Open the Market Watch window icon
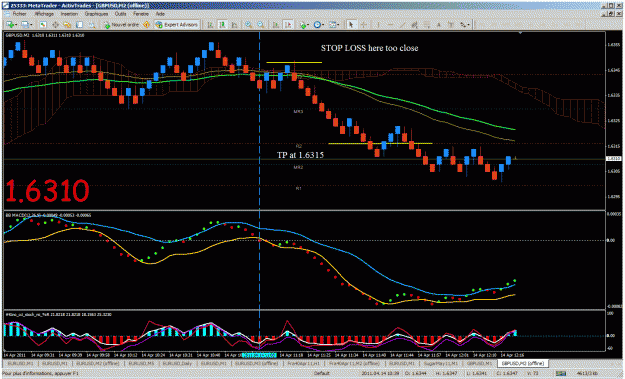Screen dimensions: 625x379 tap(43, 25)
